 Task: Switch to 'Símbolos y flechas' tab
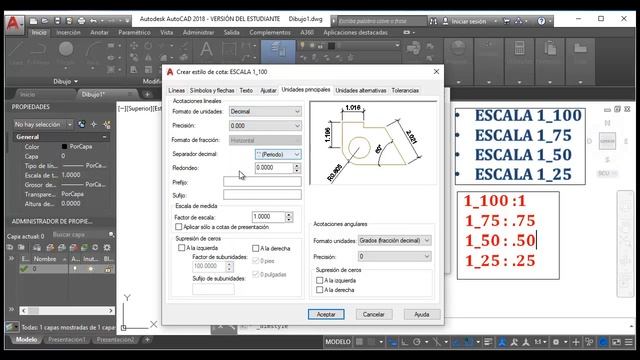pyautogui.click(x=212, y=91)
